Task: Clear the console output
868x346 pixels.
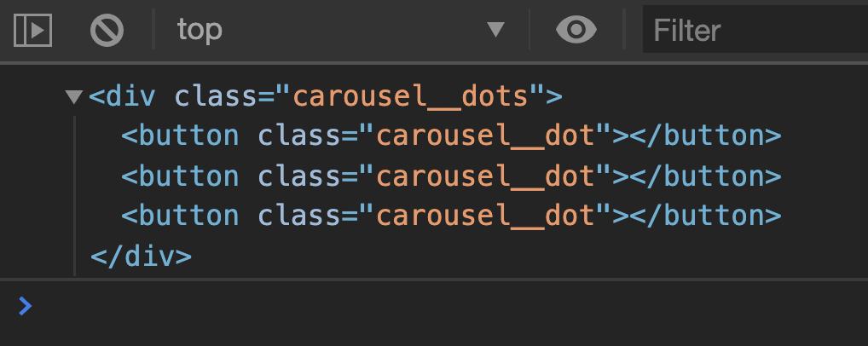Action: [107, 31]
